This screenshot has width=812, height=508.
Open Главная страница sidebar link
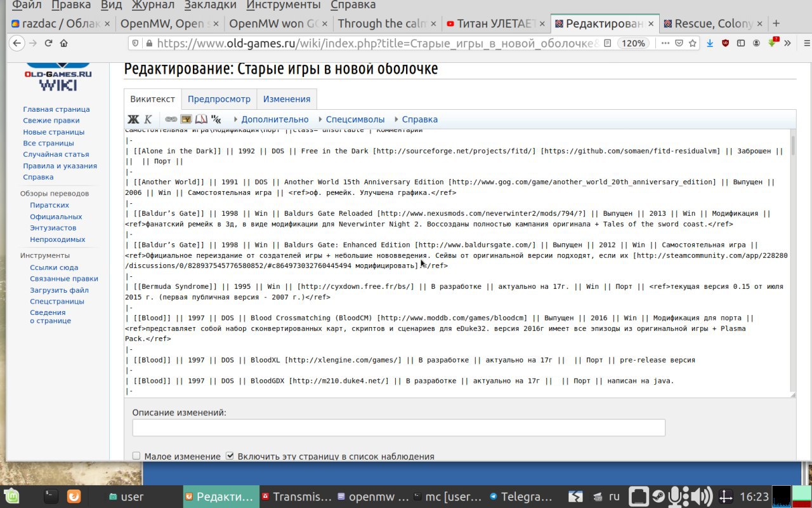pyautogui.click(x=56, y=109)
